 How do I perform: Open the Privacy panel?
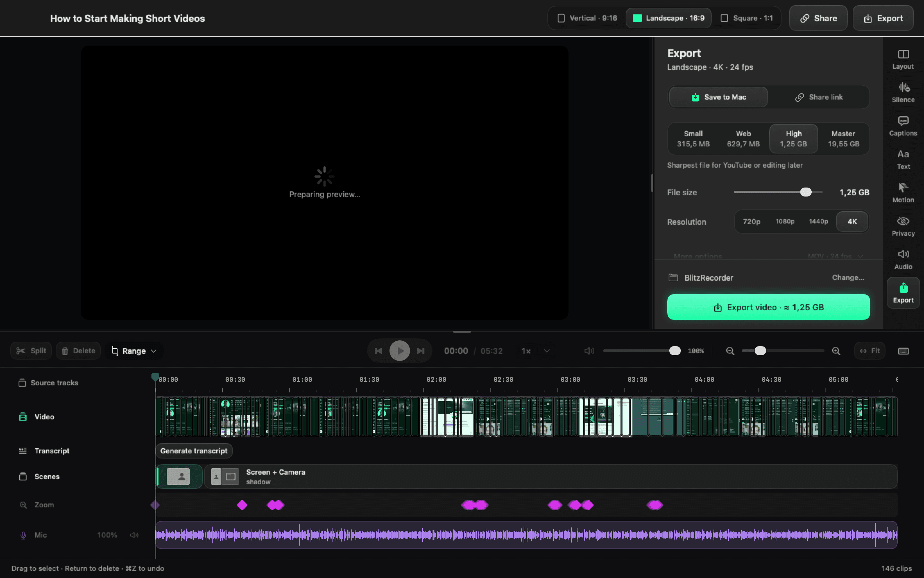point(903,226)
